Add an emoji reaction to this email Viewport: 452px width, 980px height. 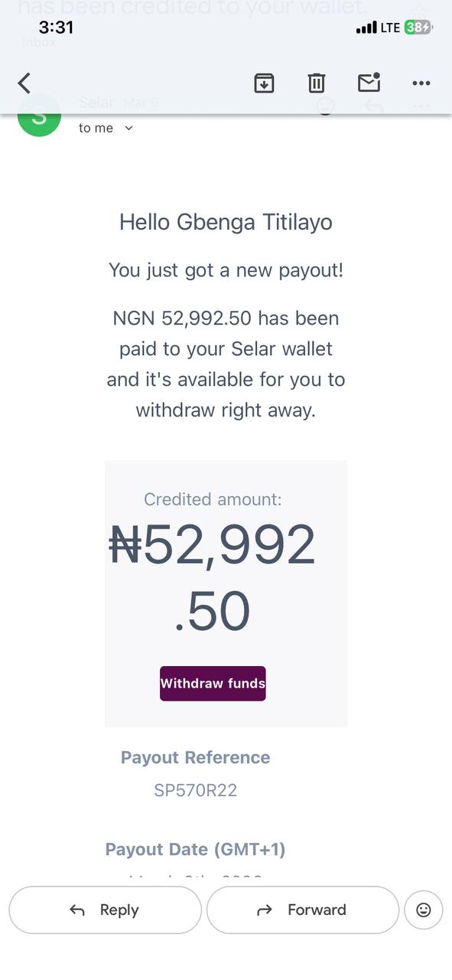tap(423, 910)
